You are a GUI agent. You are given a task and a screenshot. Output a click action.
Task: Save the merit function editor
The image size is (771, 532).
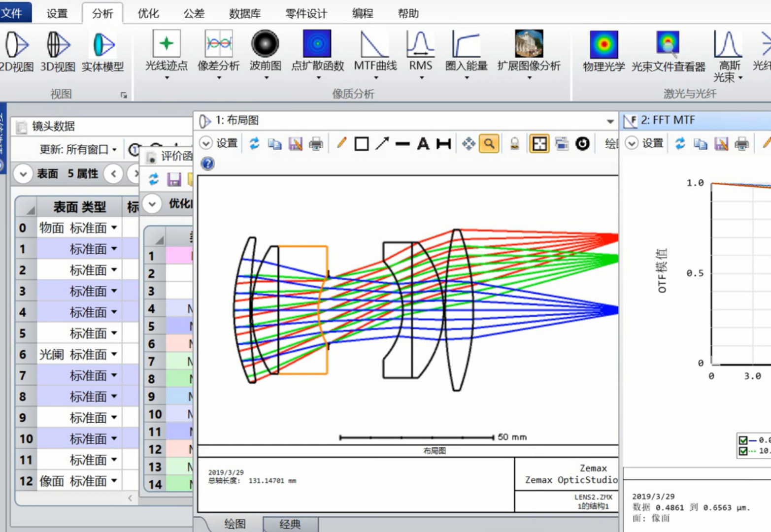click(174, 179)
